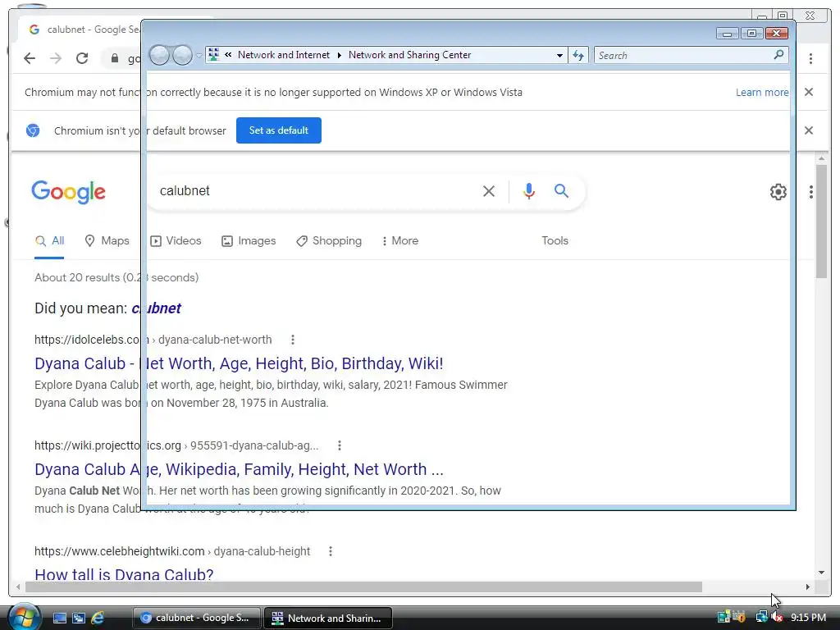Start Google voice search with the microphone
The image size is (840, 630).
coord(529,190)
